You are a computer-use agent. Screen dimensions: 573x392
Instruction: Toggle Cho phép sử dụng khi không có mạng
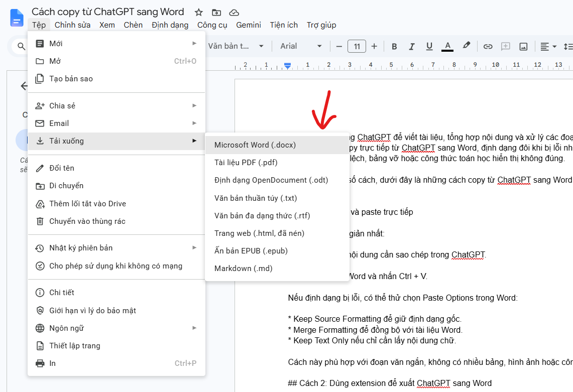116,266
